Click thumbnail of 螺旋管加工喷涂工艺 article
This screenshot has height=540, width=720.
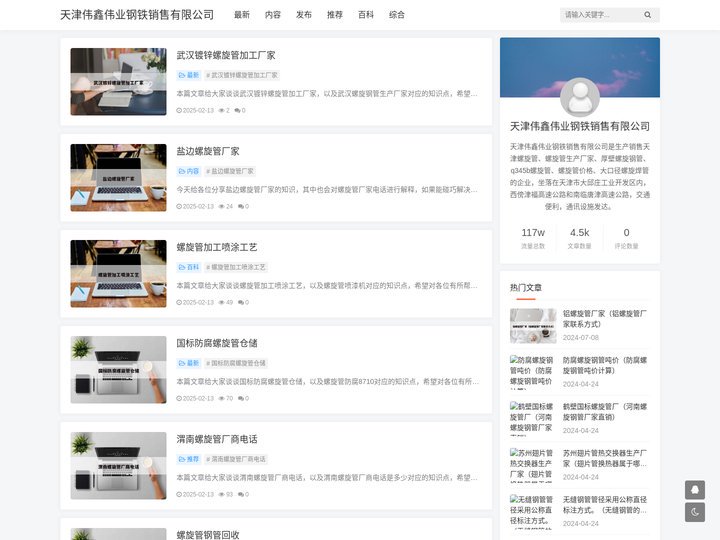[118, 274]
